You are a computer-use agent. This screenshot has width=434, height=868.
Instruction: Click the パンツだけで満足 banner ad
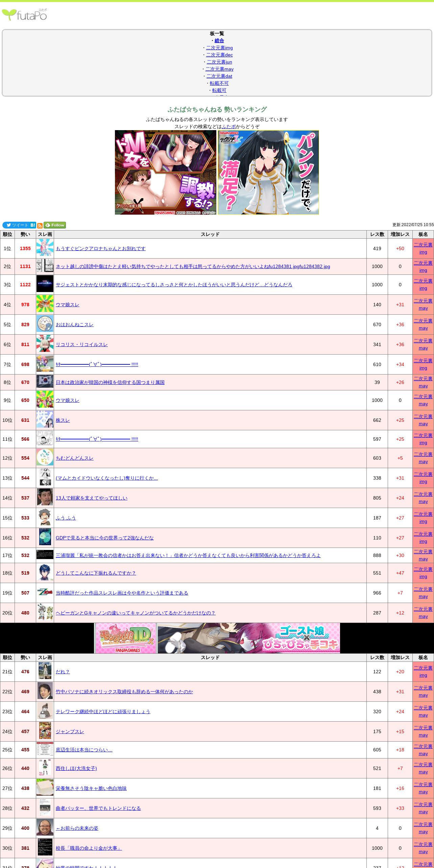pyautogui.click(x=268, y=172)
